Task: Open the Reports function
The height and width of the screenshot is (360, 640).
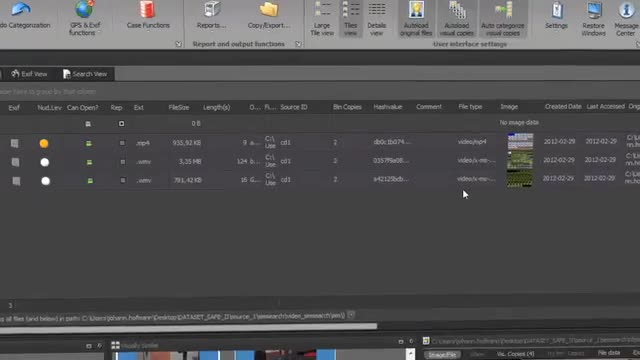Action: coord(211,16)
